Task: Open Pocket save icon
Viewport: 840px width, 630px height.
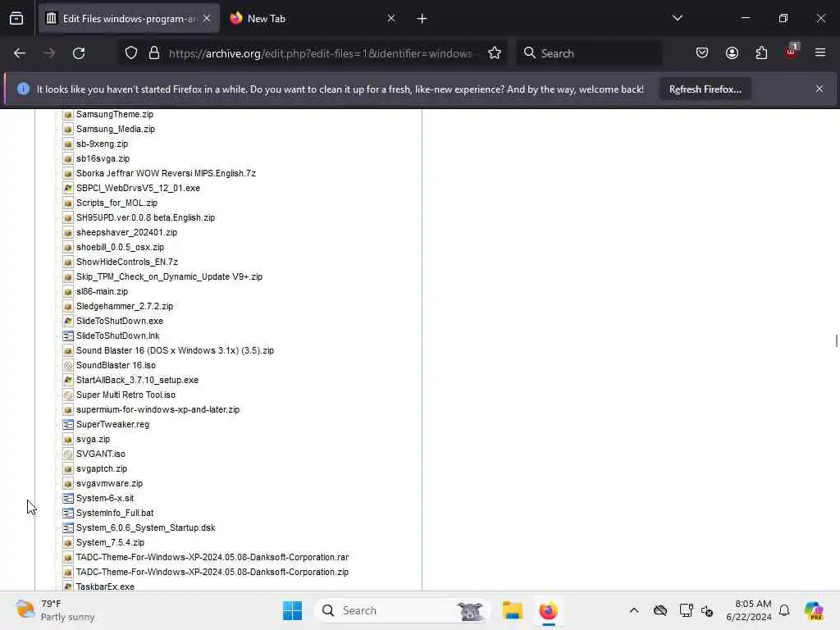Action: [x=702, y=53]
